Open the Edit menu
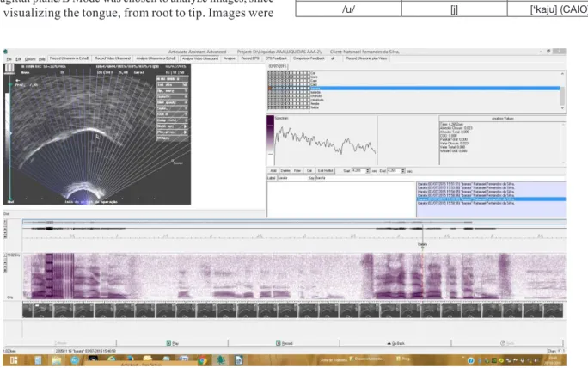588x368 pixels. [18, 59]
